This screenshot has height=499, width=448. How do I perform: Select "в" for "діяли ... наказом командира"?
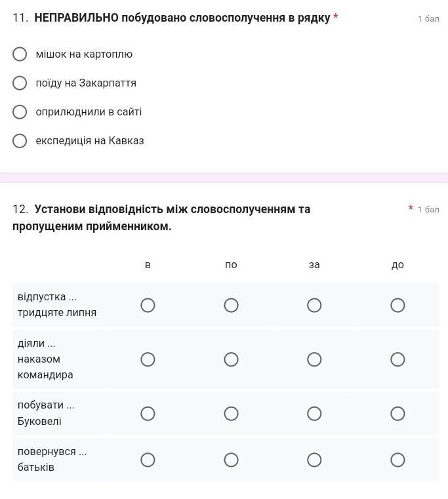pos(148,359)
